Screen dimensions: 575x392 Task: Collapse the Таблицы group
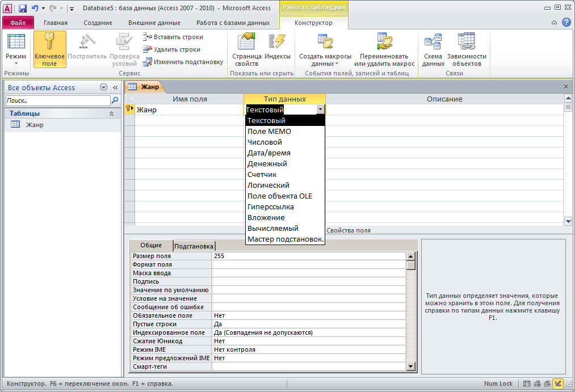(111, 113)
